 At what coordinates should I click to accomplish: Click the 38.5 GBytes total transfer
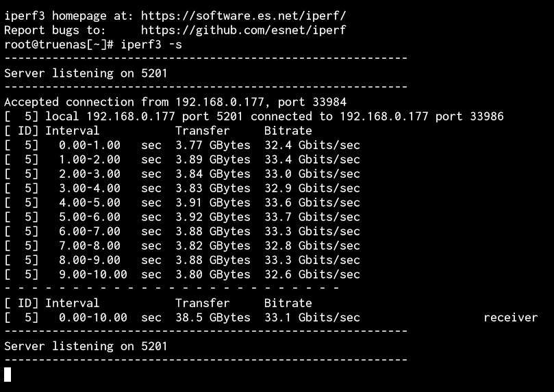213,317
